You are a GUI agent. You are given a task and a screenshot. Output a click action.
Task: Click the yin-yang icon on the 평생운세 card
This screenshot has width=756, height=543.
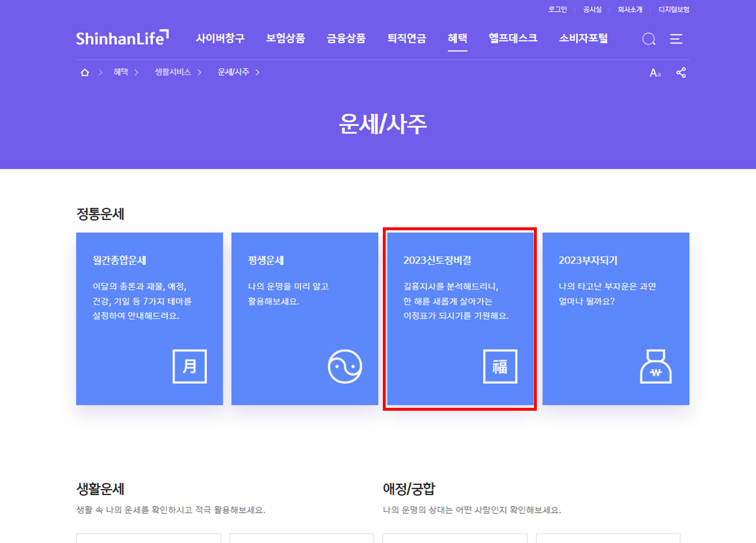coord(345,366)
